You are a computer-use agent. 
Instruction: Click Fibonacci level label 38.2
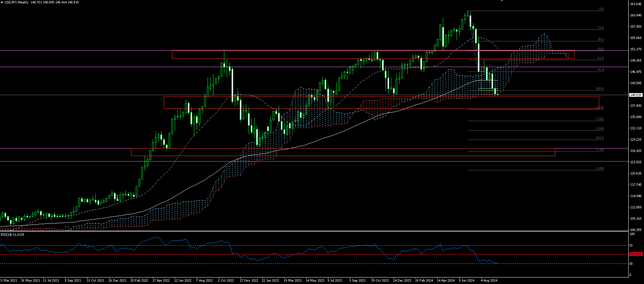click(601, 39)
